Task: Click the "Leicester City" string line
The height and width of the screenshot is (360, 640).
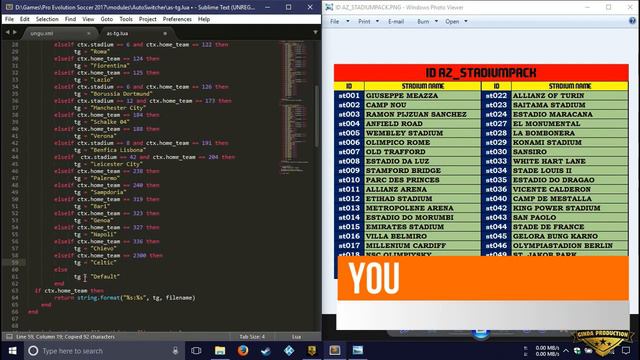Action: 109,164
